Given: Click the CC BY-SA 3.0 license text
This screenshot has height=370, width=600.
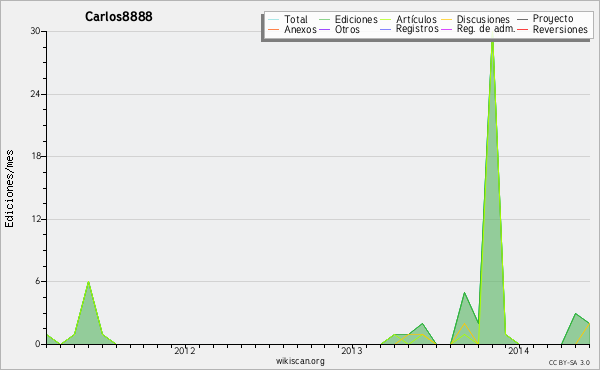Looking at the screenshot, I should (569, 362).
